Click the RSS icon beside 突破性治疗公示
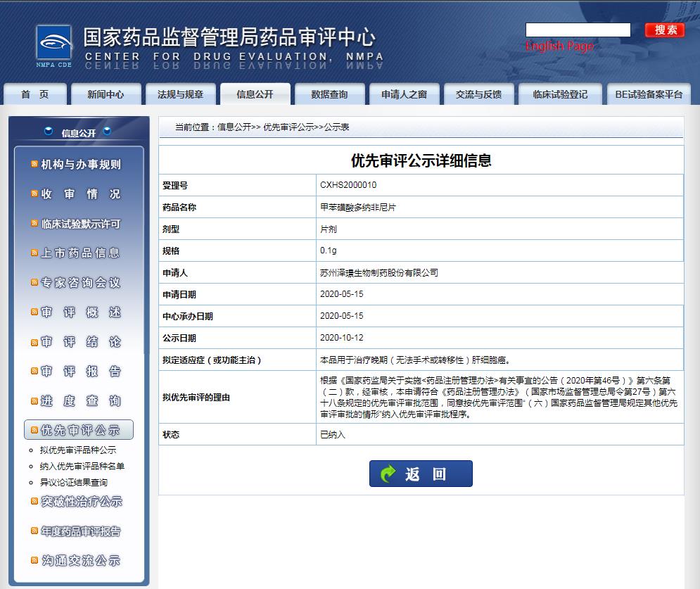Viewport: 700px width, 589px height. coord(34,501)
